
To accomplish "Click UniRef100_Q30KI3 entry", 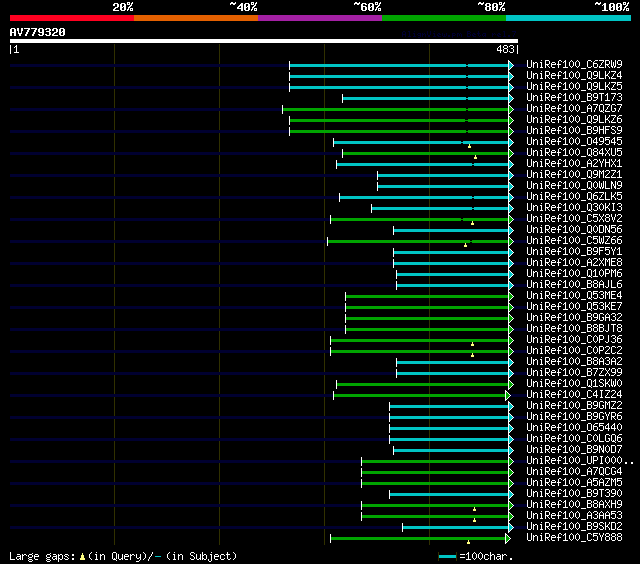I will pyautogui.click(x=574, y=208).
